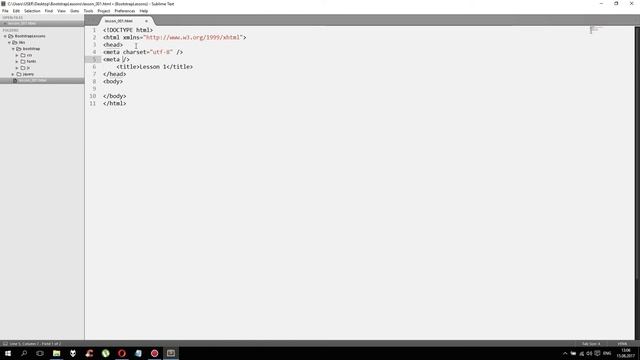Open the View menu
640x360 pixels.
pyautogui.click(x=61, y=11)
